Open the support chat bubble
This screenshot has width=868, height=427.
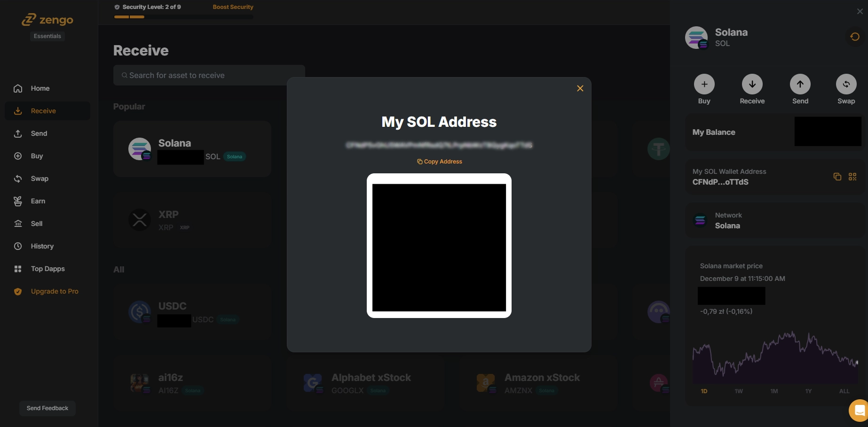coord(859,411)
